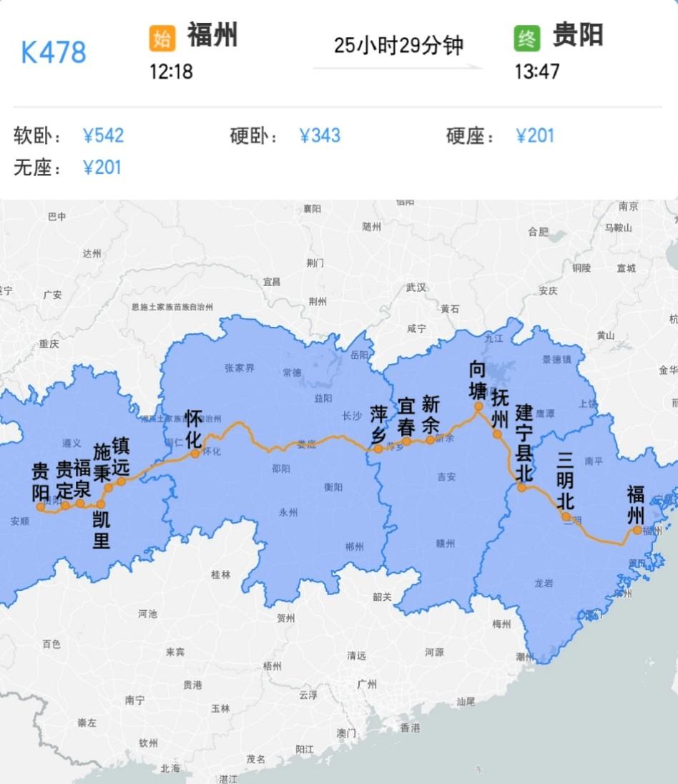The width and height of the screenshot is (678, 784).
Task: Select the 无座 ¥201 fare option
Action: tap(102, 167)
